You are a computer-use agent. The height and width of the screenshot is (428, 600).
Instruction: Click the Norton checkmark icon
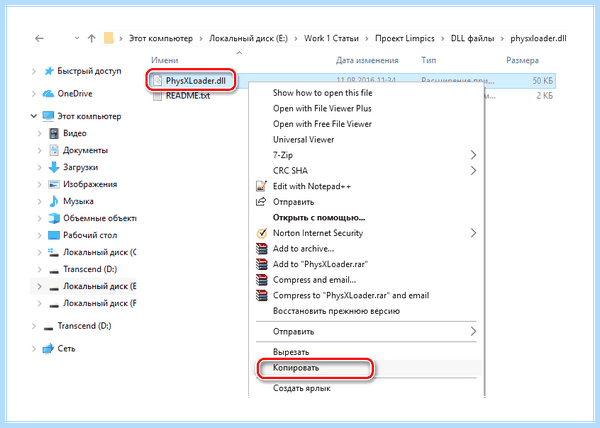[x=261, y=233]
